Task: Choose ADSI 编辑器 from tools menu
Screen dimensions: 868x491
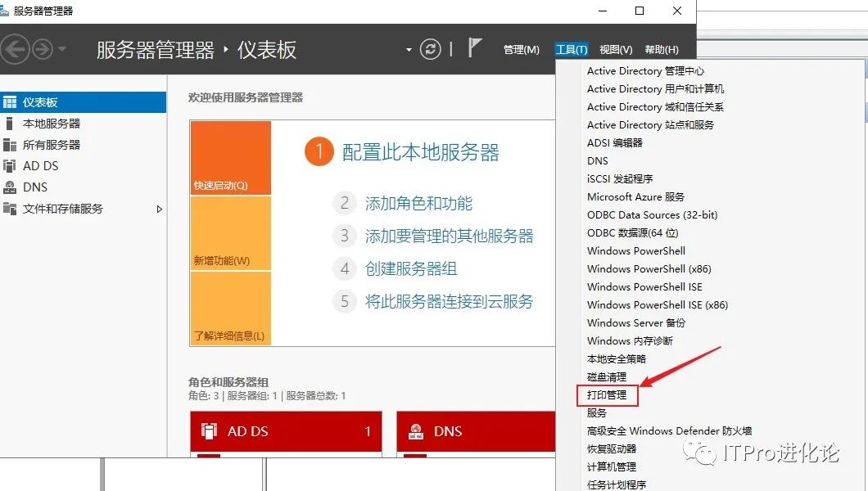Action: [x=615, y=142]
